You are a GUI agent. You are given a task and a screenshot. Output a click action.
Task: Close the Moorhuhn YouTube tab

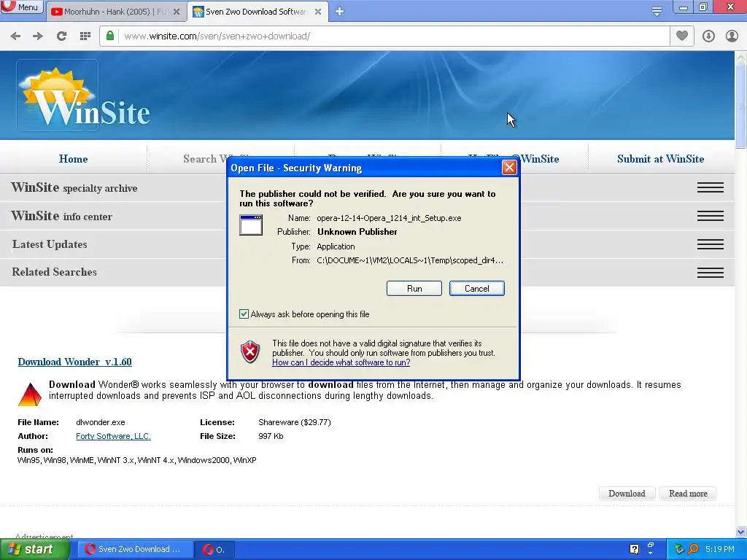pyautogui.click(x=177, y=12)
